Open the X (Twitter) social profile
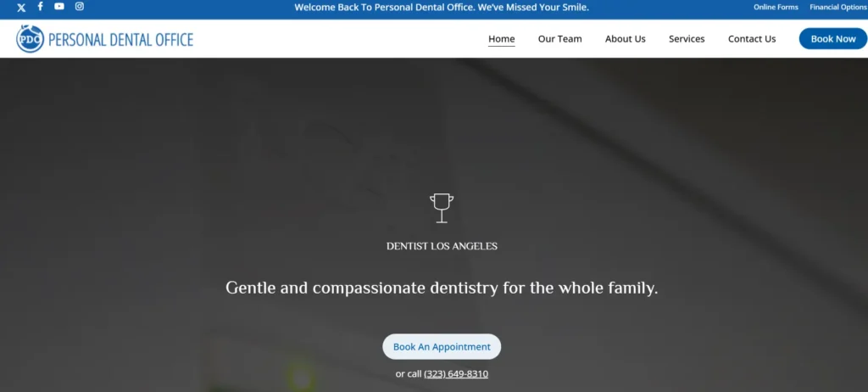 click(x=21, y=8)
